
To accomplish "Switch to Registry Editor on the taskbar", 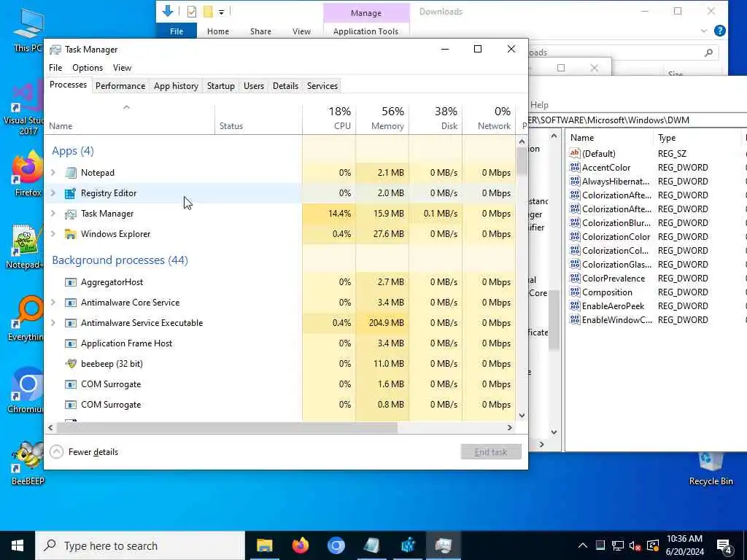I will 408,545.
